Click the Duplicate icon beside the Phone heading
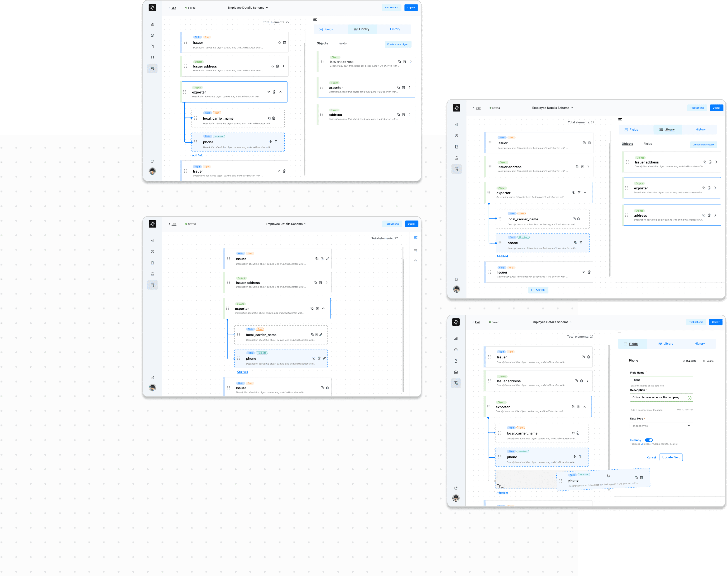The height and width of the screenshot is (576, 728). (684, 361)
